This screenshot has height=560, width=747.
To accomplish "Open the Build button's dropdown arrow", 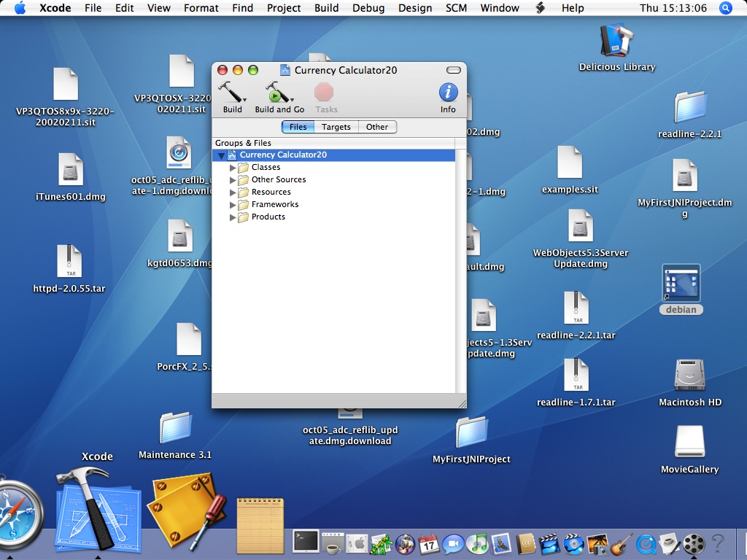I will pos(245,100).
